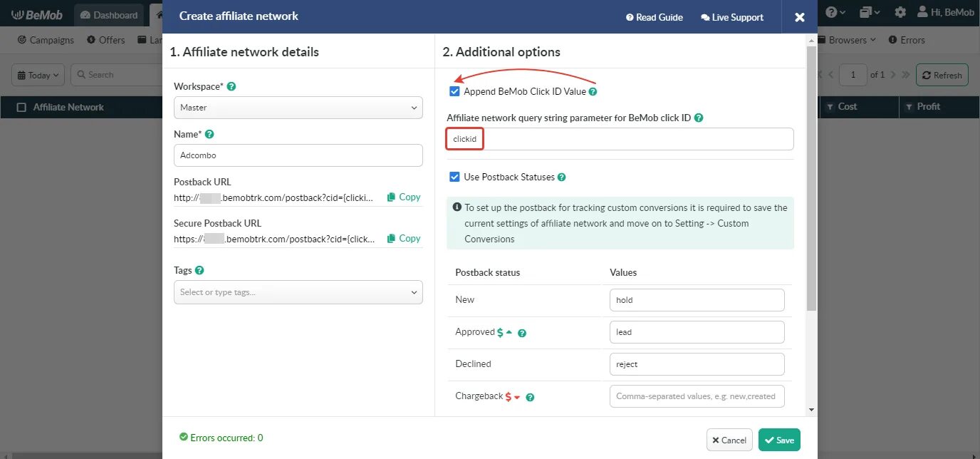Click the Chargeback status help icon
980x459 pixels.
(530, 397)
